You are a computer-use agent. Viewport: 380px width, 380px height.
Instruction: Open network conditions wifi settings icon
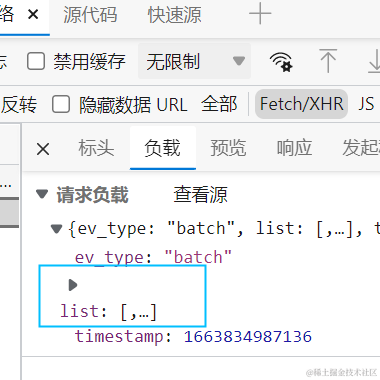pos(281,62)
